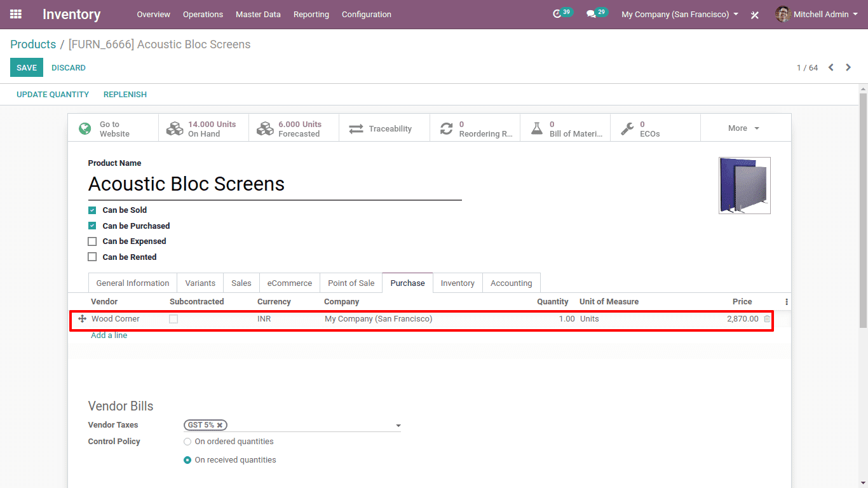Select On ordered quantities control policy

point(187,442)
